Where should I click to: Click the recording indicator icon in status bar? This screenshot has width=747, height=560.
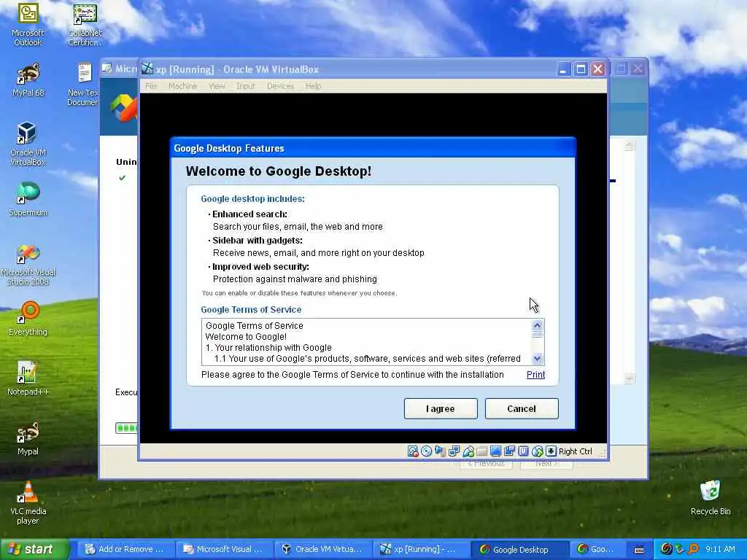[509, 451]
